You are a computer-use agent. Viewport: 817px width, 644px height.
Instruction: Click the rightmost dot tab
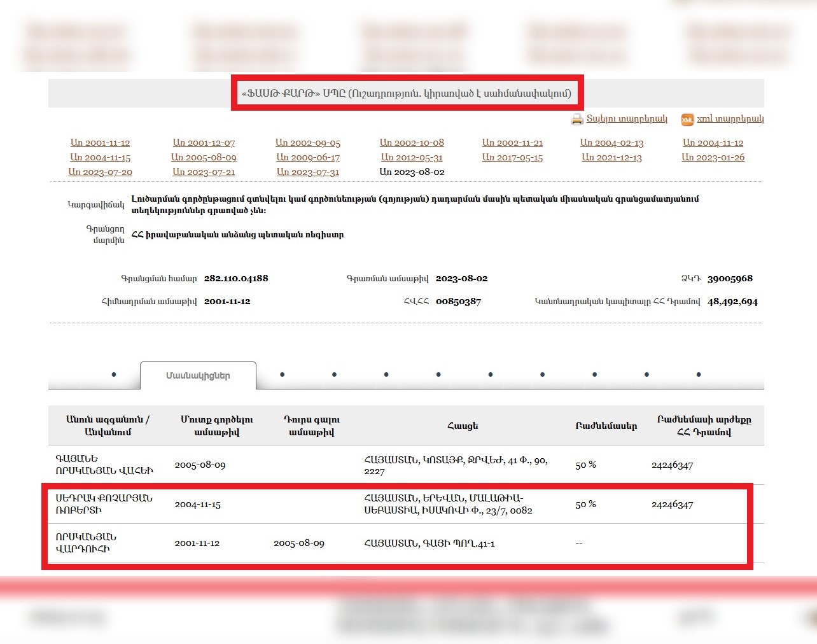click(x=698, y=375)
